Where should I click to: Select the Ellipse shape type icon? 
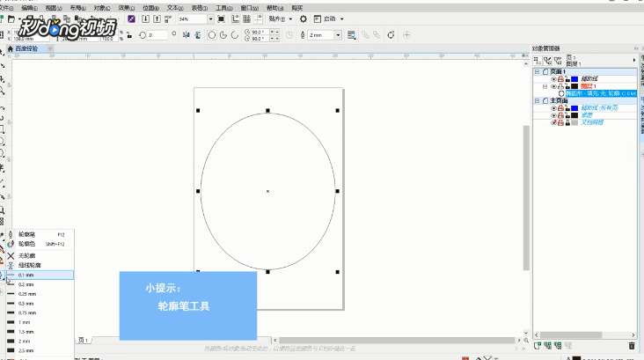coord(212,35)
